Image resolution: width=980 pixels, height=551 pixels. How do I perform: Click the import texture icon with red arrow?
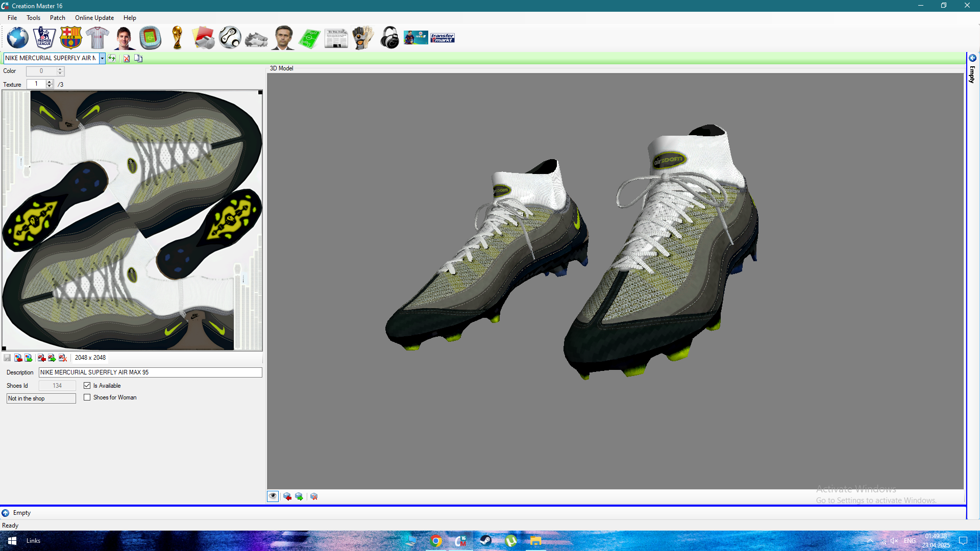(18, 358)
